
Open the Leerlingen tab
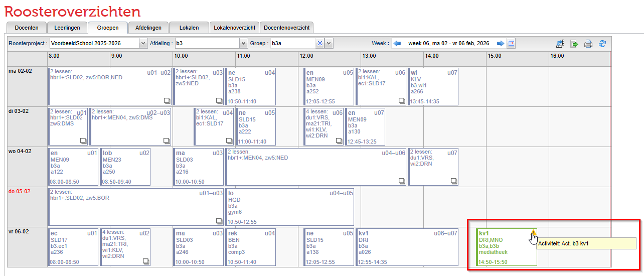tap(67, 28)
